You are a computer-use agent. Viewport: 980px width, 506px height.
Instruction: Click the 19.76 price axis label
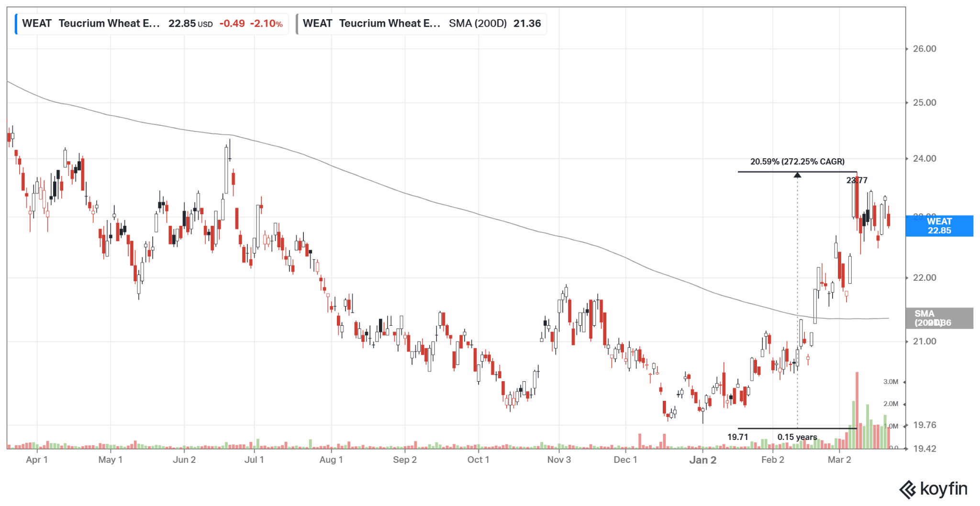[924, 425]
